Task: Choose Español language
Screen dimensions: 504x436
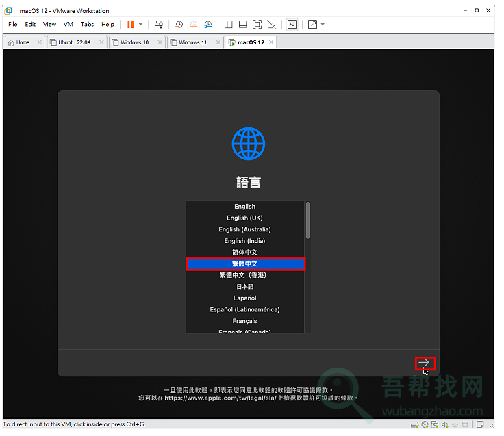Action: click(245, 298)
